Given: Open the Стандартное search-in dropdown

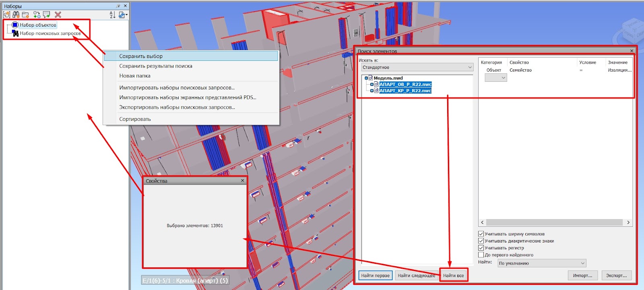Looking at the screenshot, I should [x=417, y=67].
